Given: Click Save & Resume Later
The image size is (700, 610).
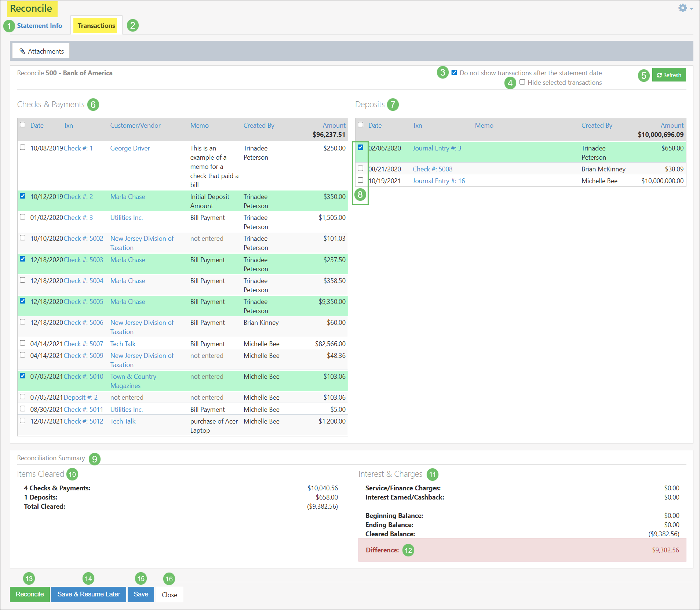Looking at the screenshot, I should click(x=88, y=594).
